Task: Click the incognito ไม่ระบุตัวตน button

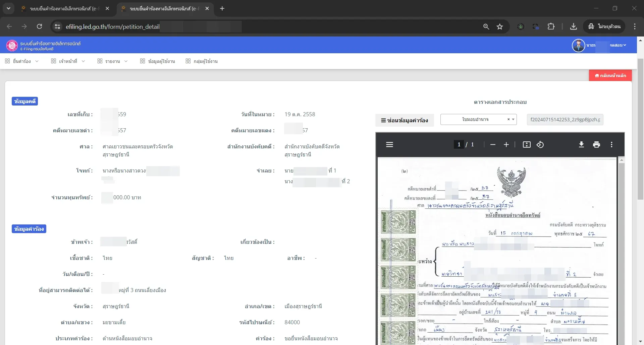Action: 604,26
